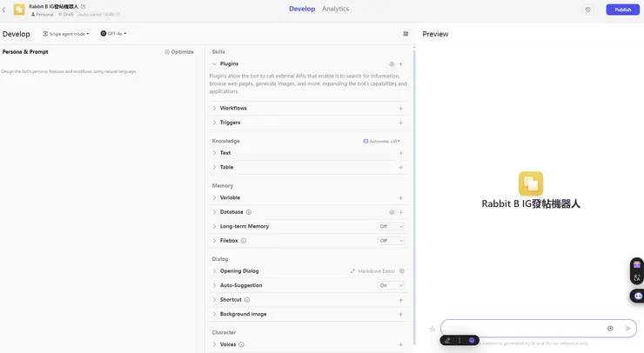Open the GPT-4o model dropdown
This screenshot has width=644, height=353.
[x=113, y=34]
